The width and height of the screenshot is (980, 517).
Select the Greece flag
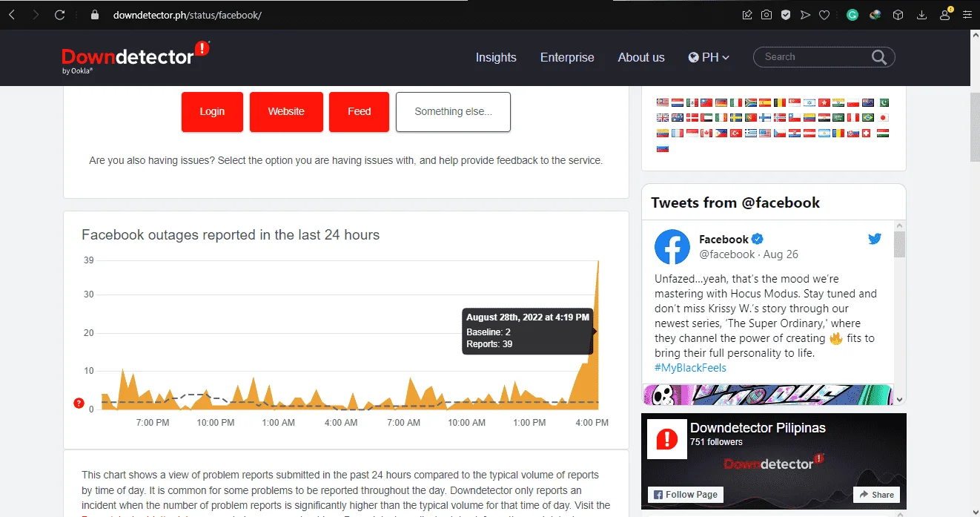coord(751,133)
